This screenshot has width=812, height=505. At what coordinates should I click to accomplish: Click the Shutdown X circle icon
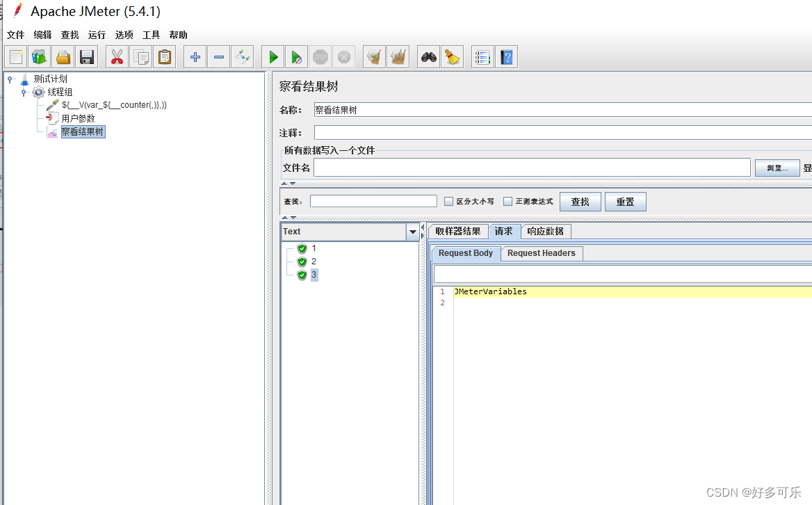(x=344, y=57)
